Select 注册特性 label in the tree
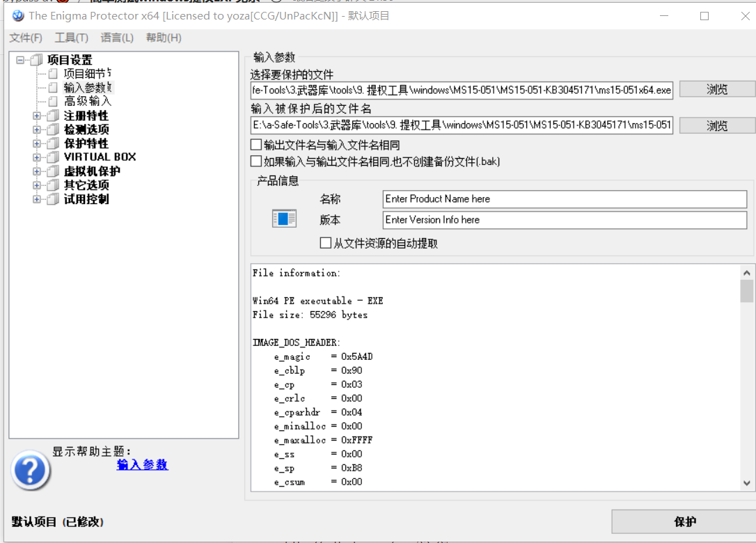The width and height of the screenshot is (756, 543). tap(86, 116)
